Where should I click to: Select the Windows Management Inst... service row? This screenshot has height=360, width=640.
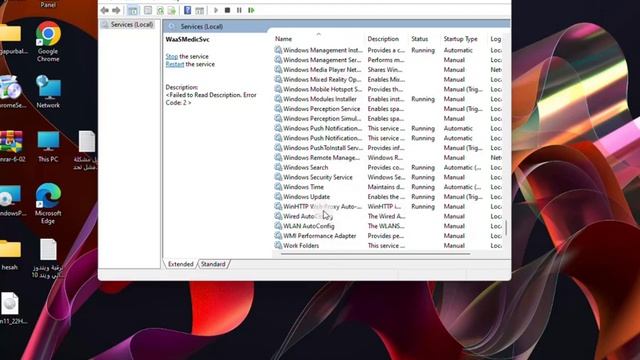pyautogui.click(x=387, y=50)
